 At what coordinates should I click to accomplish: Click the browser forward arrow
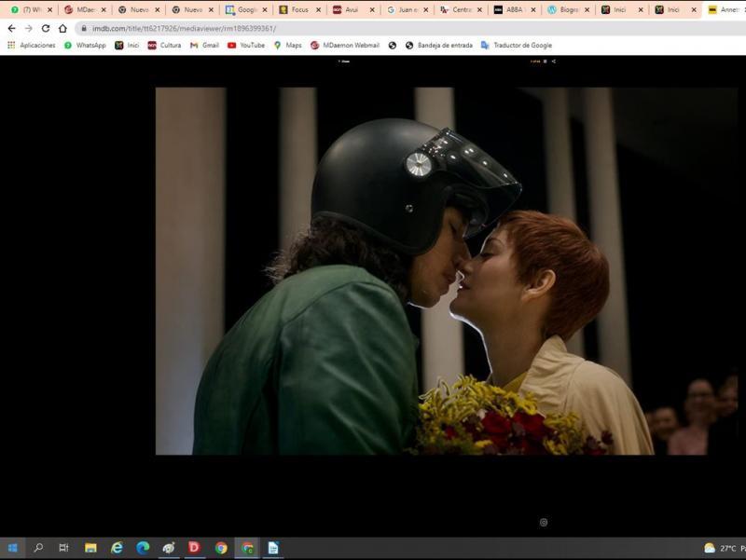(x=29, y=29)
